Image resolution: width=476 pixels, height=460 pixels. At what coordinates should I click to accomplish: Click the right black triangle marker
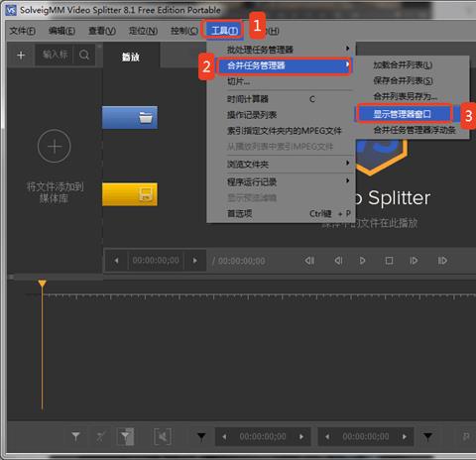coord(427,436)
